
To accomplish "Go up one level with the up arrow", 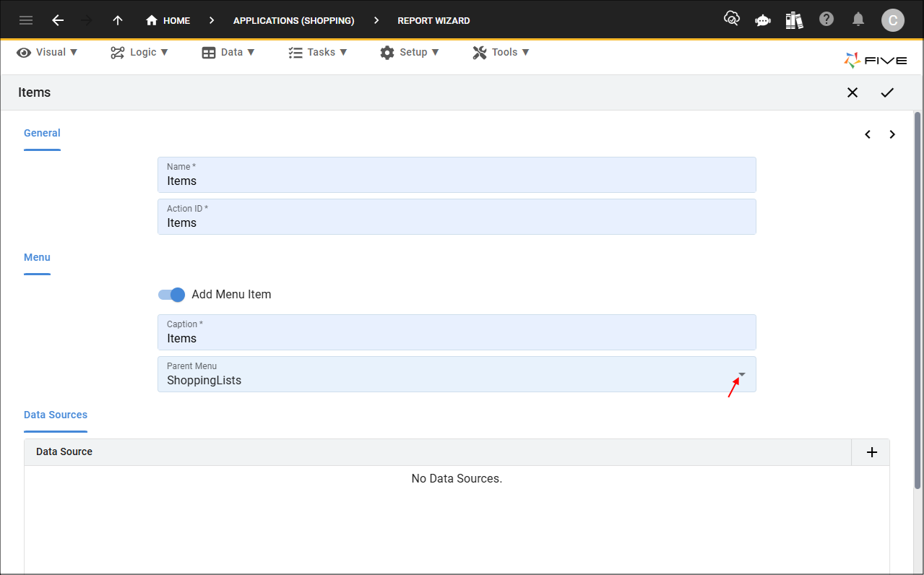I will tap(118, 20).
